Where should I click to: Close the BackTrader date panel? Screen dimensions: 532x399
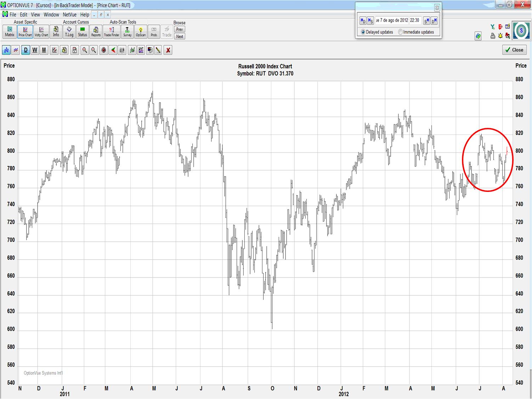point(437,7)
